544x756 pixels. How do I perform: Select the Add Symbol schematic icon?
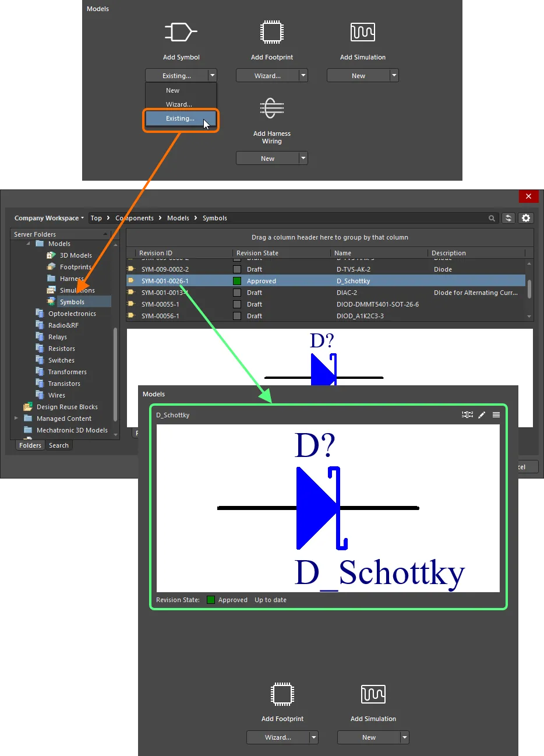click(181, 31)
